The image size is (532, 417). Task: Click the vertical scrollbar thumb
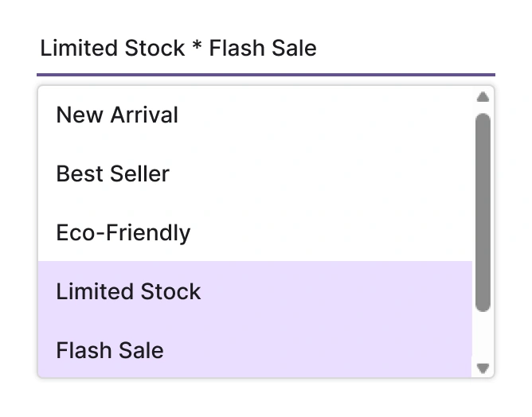click(482, 211)
